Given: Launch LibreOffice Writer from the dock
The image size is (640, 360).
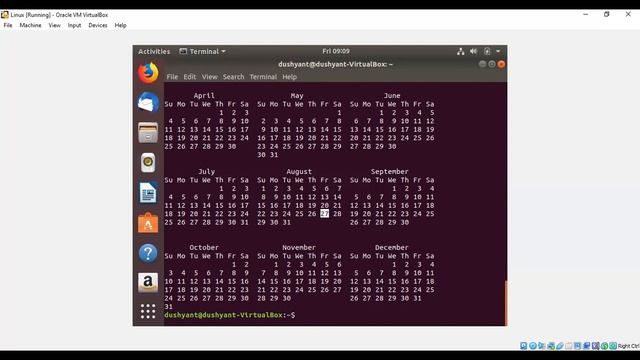Looking at the screenshot, I should point(148,193).
